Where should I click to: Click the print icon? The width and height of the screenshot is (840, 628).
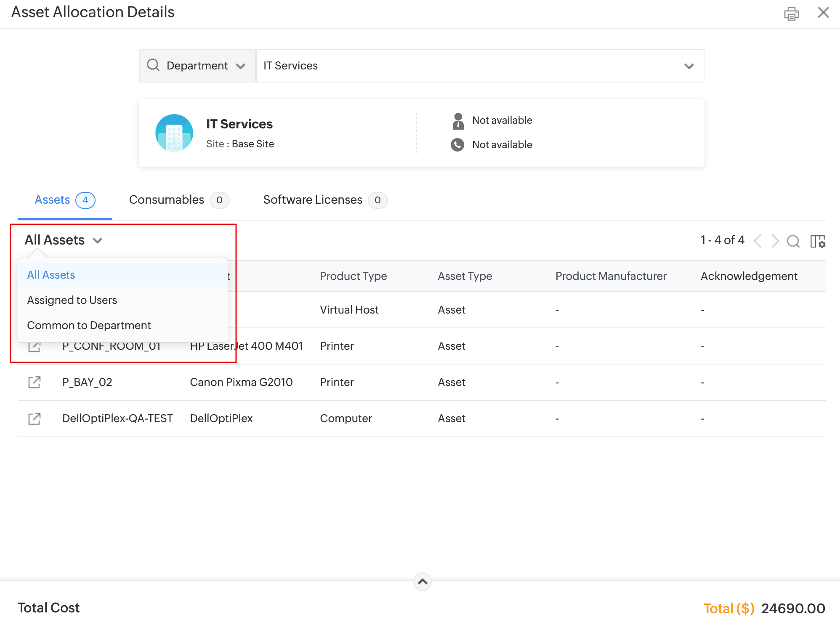pos(791,13)
